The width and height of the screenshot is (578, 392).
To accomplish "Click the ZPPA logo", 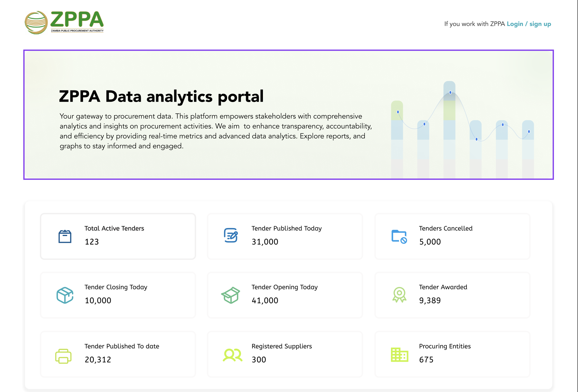I will (x=64, y=22).
